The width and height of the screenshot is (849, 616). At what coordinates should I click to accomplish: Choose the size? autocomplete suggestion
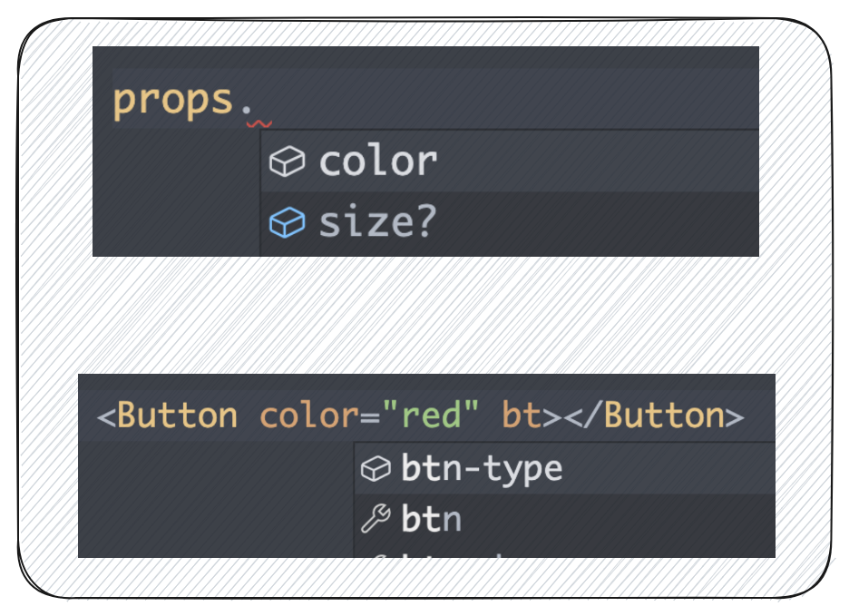[x=376, y=223]
